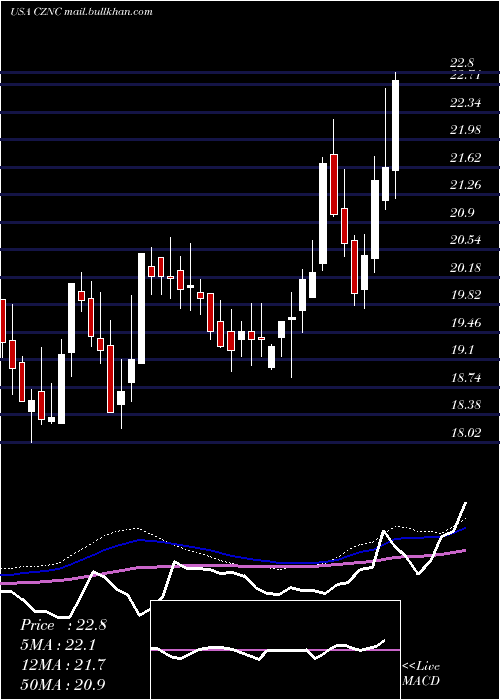This screenshot has width=500, height=700.
Task: Select the 18.02 price axis label
Action: click(466, 433)
